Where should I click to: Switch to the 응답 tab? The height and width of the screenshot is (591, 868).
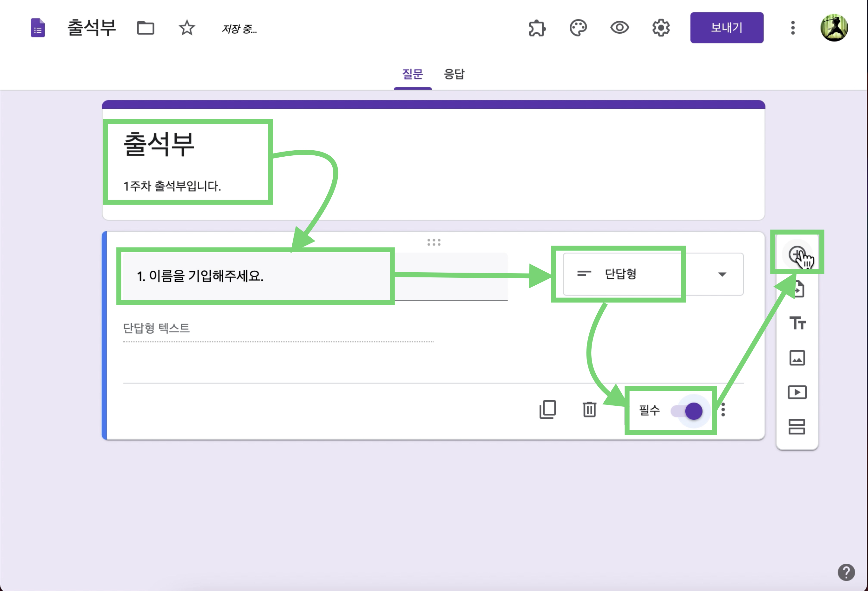(454, 74)
